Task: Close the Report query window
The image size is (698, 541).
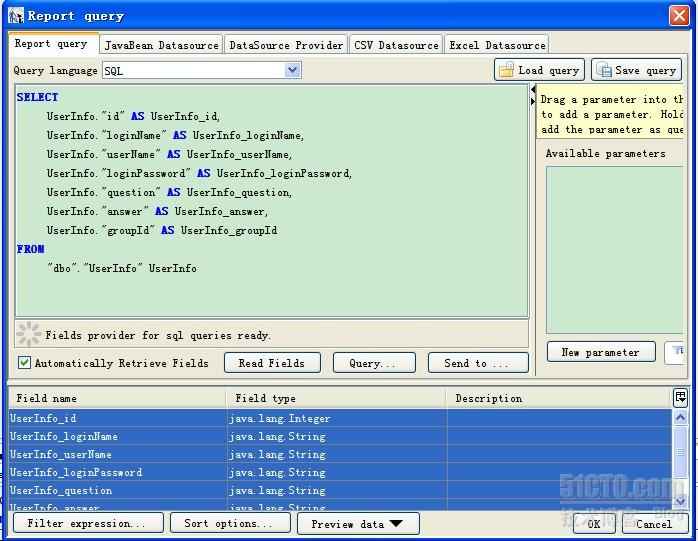Action: pyautogui.click(x=679, y=16)
